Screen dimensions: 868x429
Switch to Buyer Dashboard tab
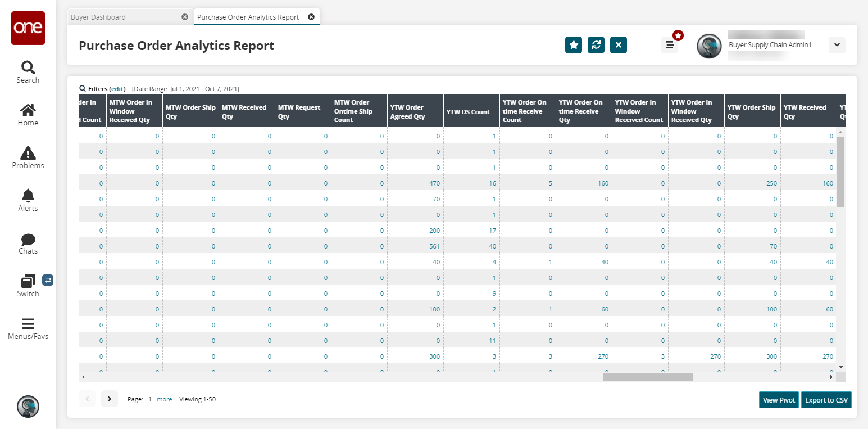[98, 17]
